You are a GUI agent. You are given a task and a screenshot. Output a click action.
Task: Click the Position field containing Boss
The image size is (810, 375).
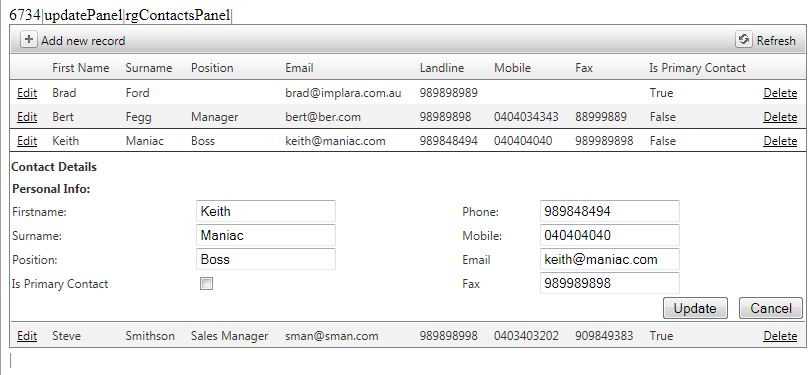pos(266,259)
